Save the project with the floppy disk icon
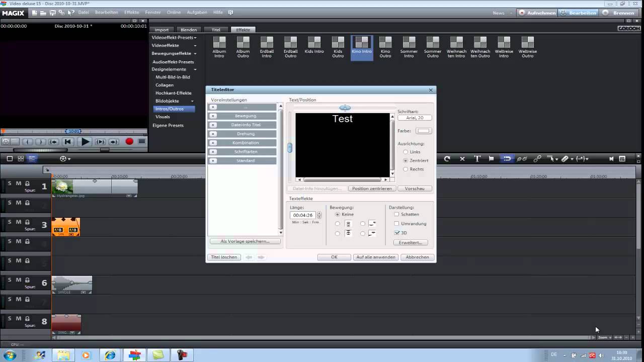 53,13
